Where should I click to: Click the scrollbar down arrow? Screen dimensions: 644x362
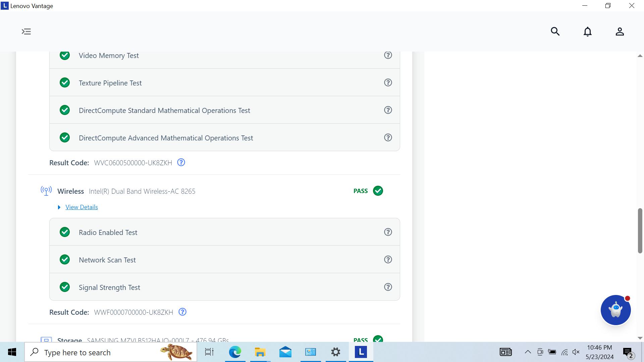[640, 338]
